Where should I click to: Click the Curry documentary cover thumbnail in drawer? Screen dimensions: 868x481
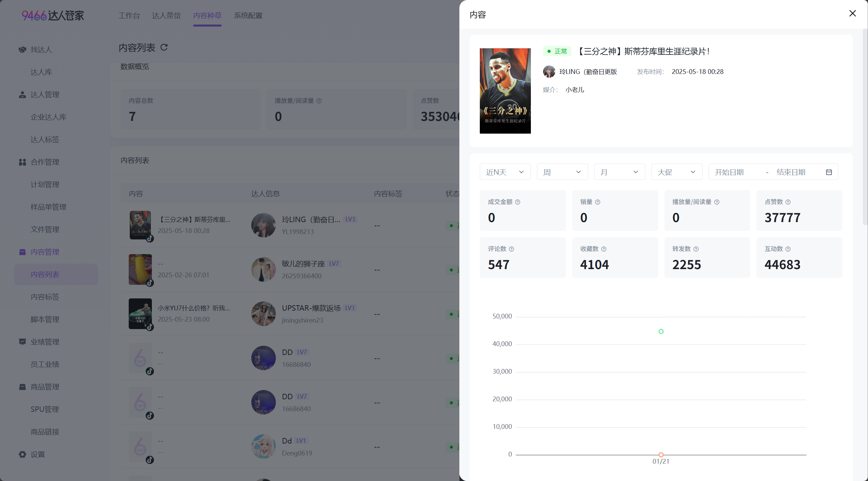point(505,91)
